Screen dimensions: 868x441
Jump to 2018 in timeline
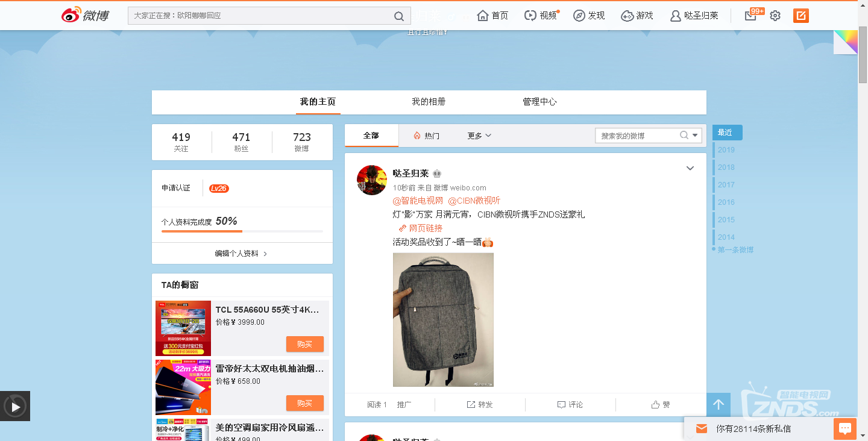[x=726, y=167]
